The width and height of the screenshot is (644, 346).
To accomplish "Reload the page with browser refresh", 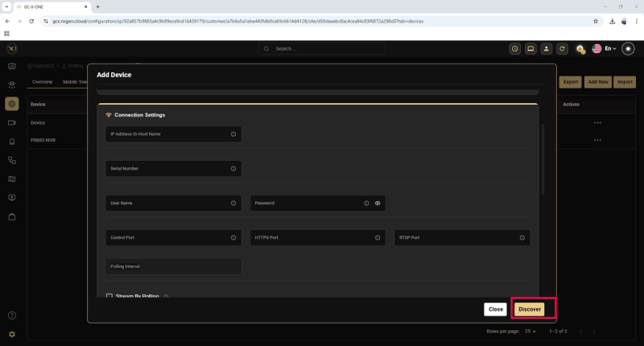I will [31, 21].
